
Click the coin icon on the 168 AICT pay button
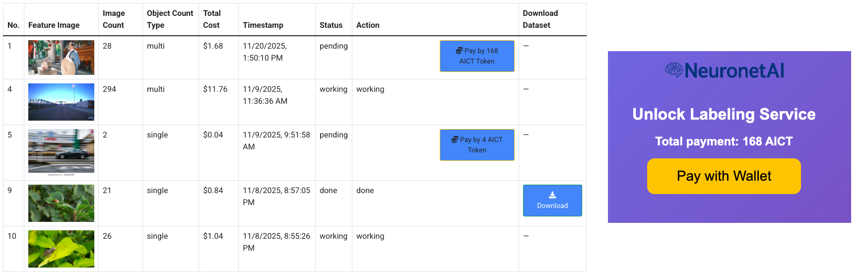(459, 51)
